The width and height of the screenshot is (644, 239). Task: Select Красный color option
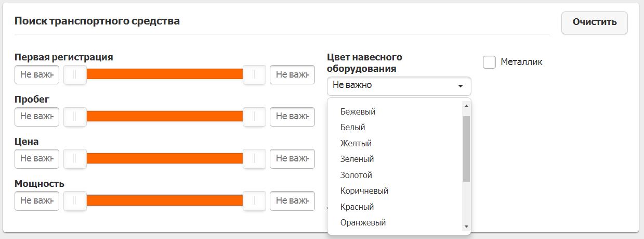357,207
